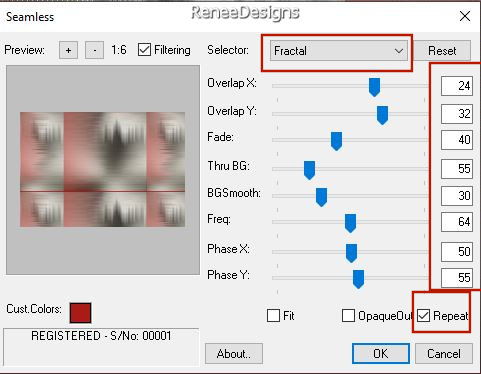Click the Freq value field showing 64
481x374 pixels.
tap(457, 222)
